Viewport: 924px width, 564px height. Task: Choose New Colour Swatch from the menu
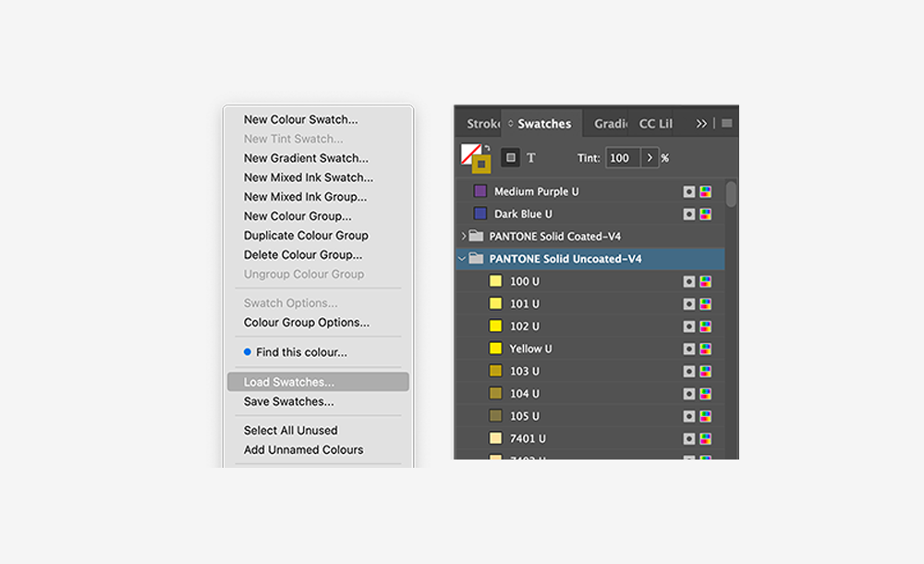[x=300, y=118]
